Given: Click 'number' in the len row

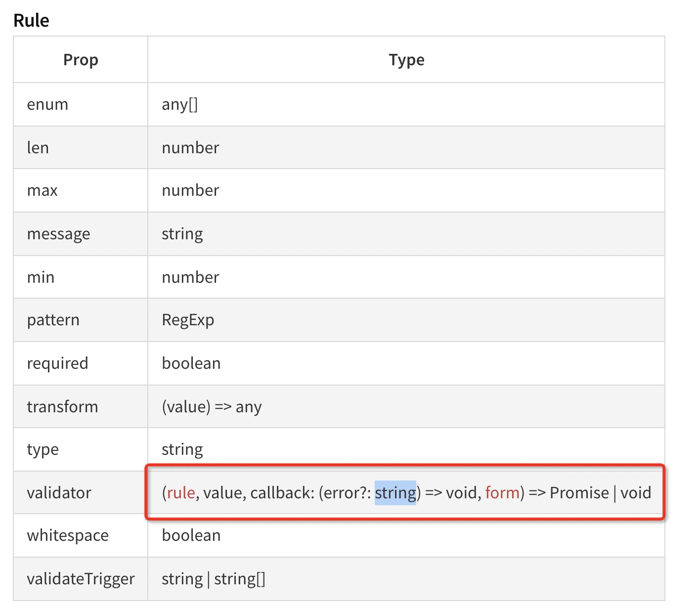Looking at the screenshot, I should (190, 148).
